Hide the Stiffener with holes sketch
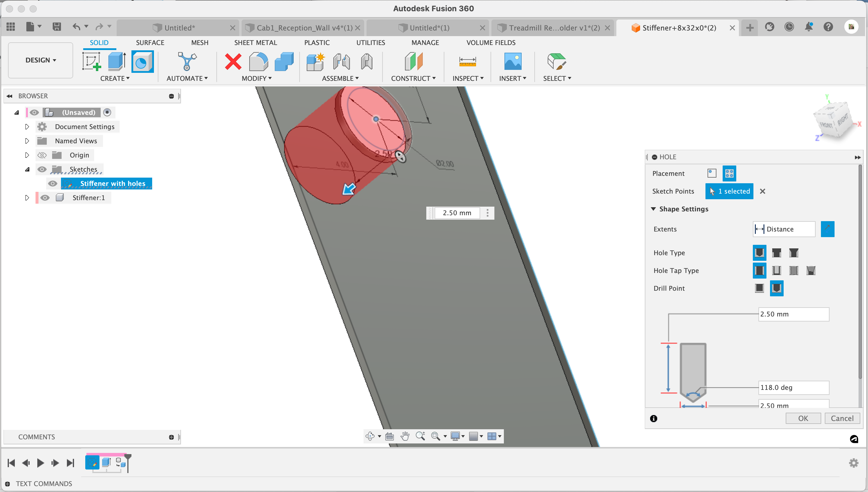The image size is (868, 492). click(x=52, y=184)
